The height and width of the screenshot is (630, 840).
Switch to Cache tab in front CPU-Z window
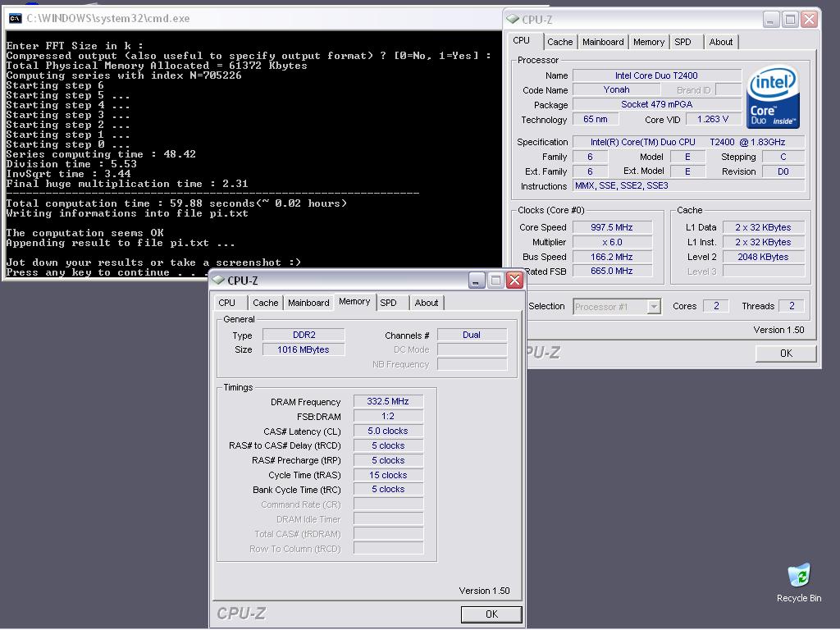tap(265, 303)
